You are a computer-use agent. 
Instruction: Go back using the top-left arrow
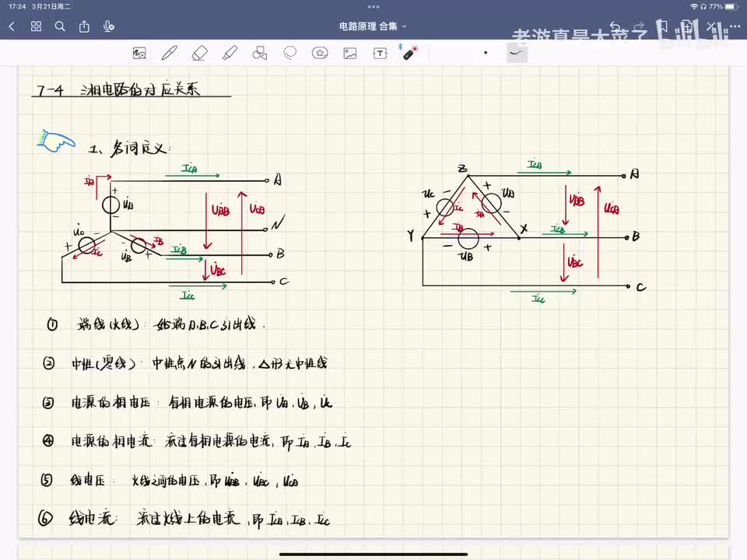(x=12, y=26)
